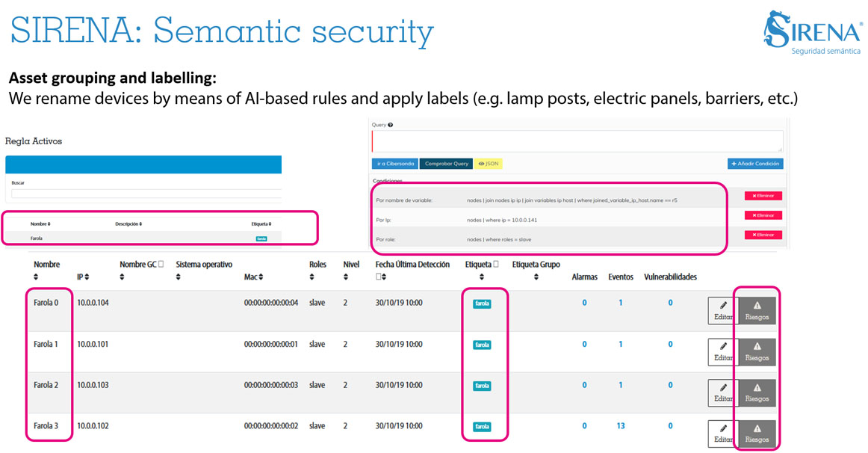
Task: Open the JSON view with eye icon
Action: click(x=488, y=164)
